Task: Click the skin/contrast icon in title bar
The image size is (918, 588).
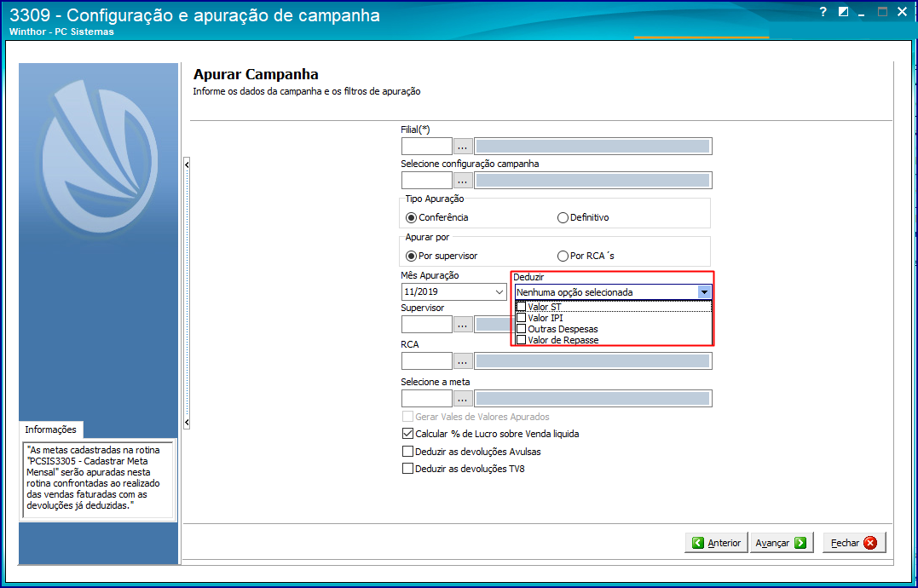Action: [x=843, y=12]
